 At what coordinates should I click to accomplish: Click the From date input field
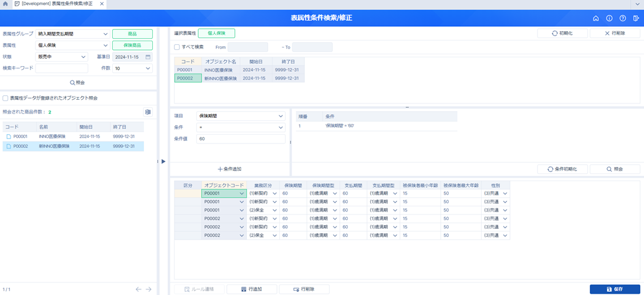pos(248,47)
